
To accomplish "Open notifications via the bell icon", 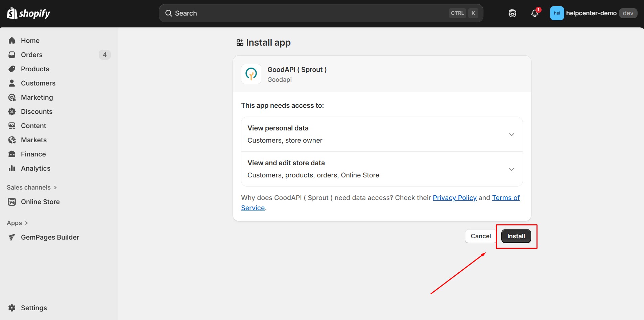I will pos(534,13).
